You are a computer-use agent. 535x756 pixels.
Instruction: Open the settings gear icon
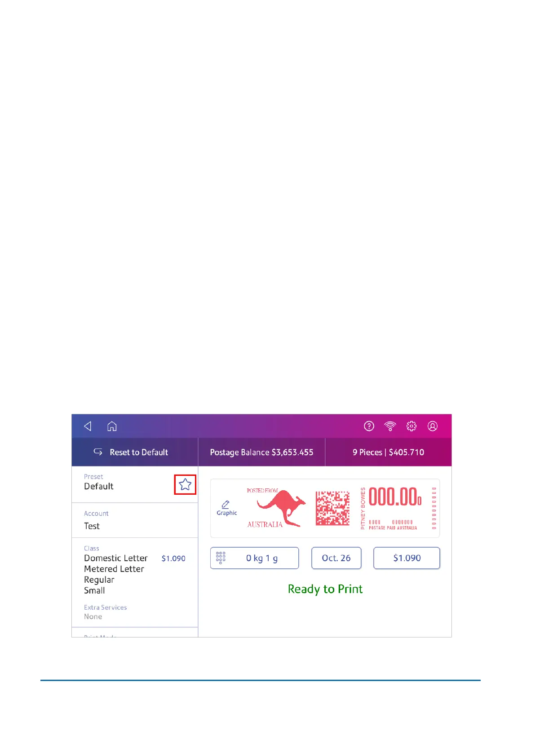coord(411,426)
